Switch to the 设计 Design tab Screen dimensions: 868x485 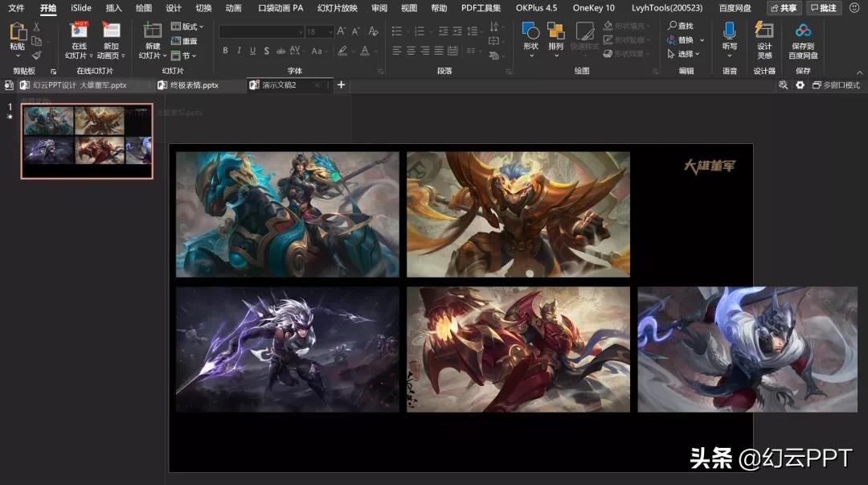174,8
